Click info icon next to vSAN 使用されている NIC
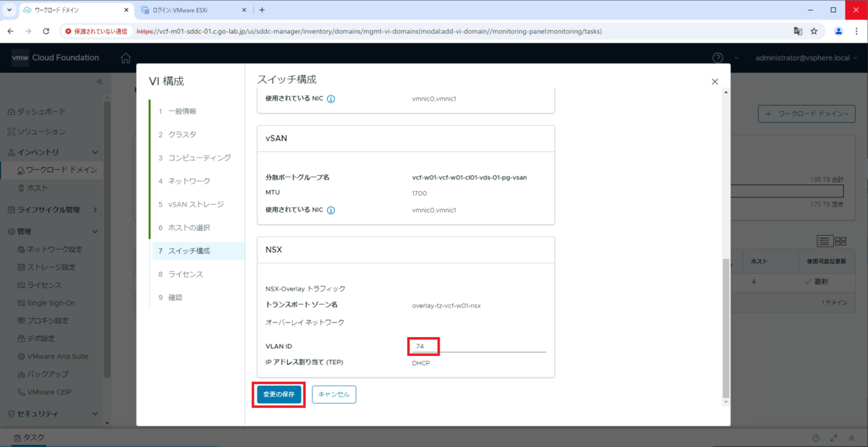This screenshot has height=447, width=868. [x=331, y=210]
